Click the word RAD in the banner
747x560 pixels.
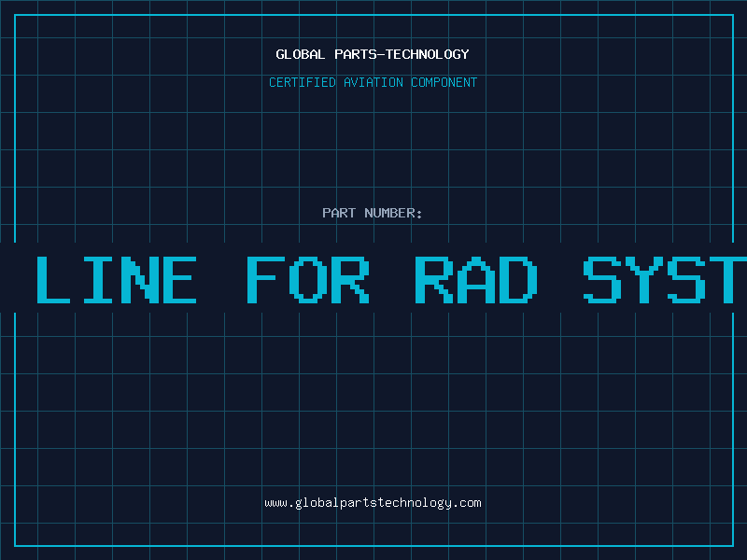(476, 279)
